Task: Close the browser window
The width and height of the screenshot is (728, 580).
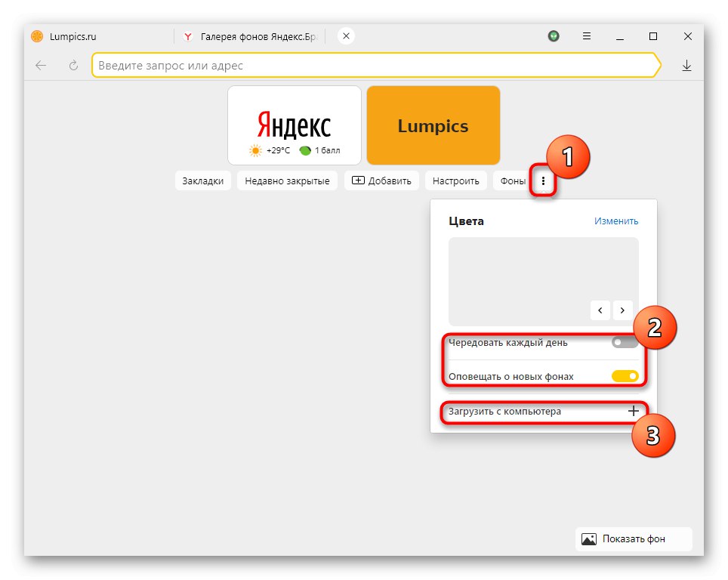Action: (688, 36)
